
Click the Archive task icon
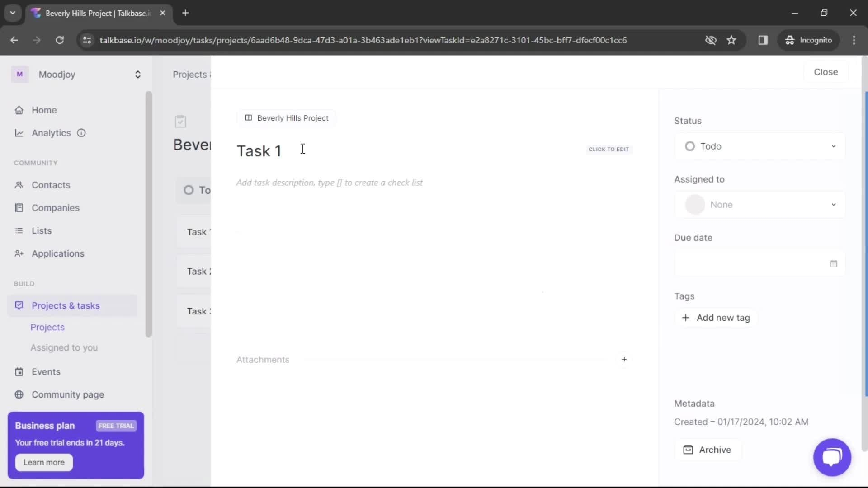click(689, 450)
